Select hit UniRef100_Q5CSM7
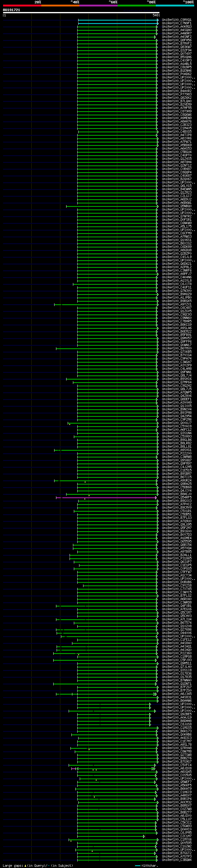 pos(177,612)
